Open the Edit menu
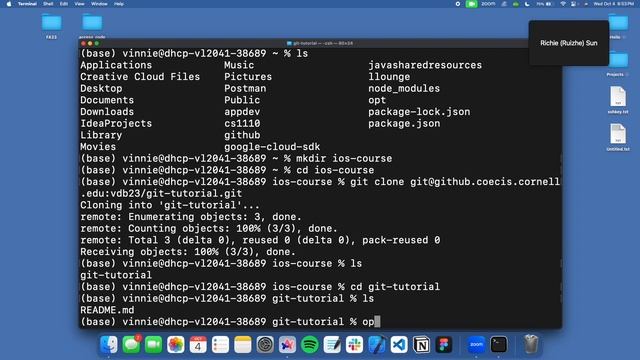 point(64,4)
